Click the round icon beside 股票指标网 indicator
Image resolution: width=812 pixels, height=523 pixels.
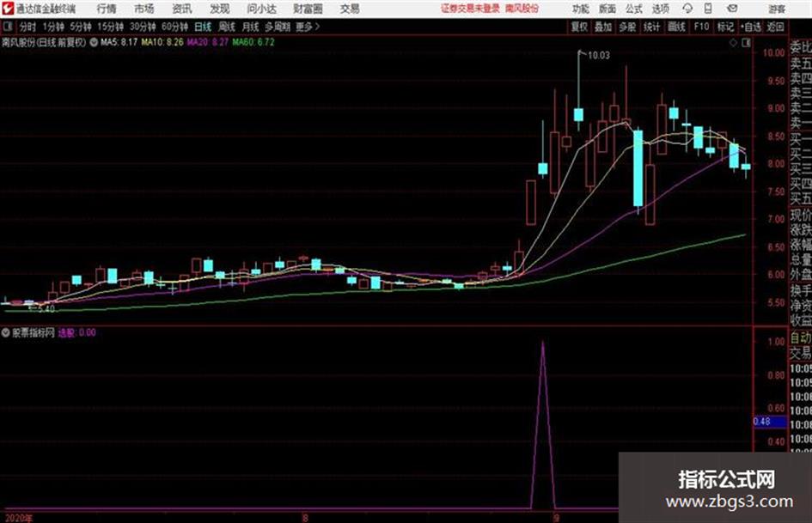6,332
